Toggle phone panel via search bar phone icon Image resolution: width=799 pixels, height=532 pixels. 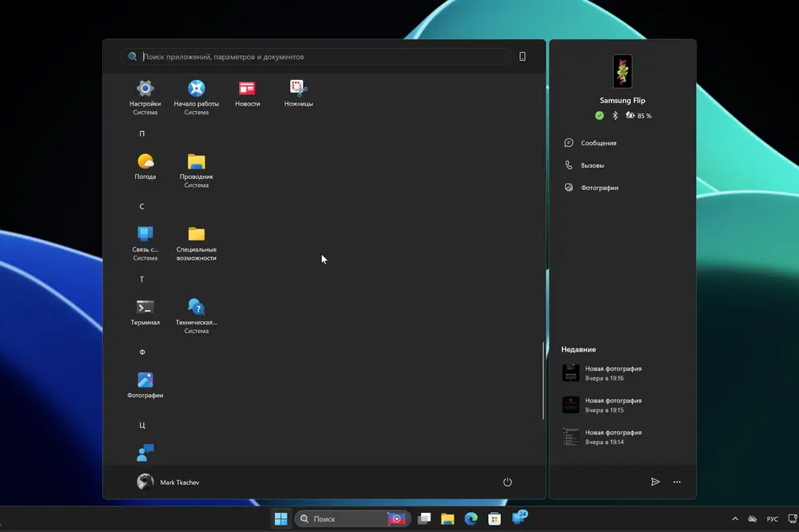coord(523,57)
